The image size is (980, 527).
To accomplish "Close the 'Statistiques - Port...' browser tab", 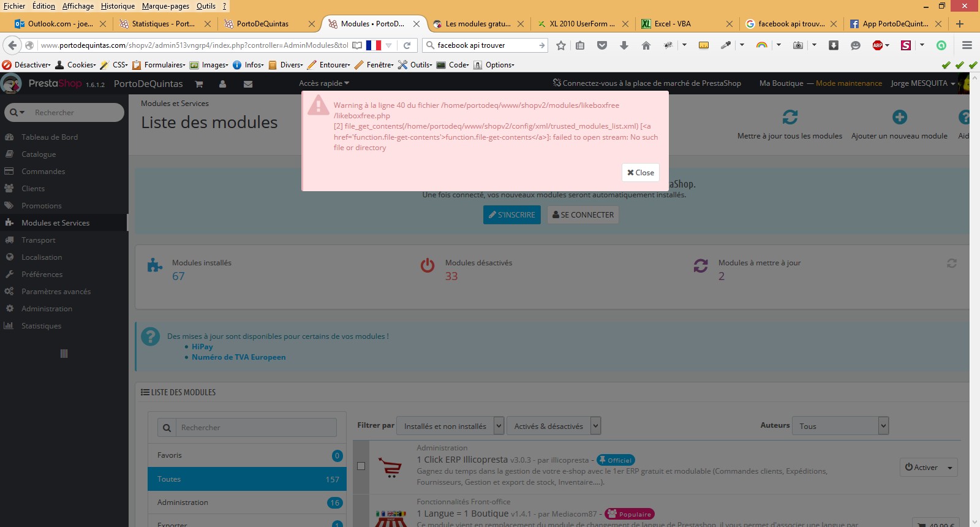I will (208, 24).
